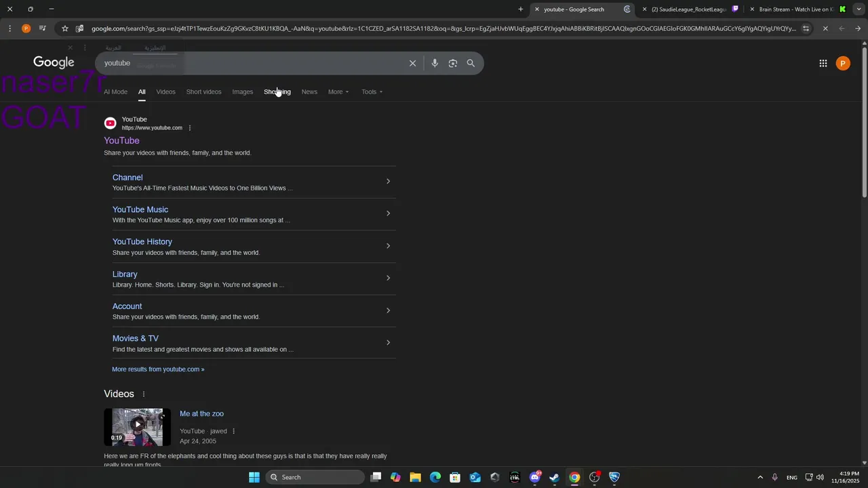Open the Google apps grid
The width and height of the screenshot is (868, 488).
tap(823, 63)
